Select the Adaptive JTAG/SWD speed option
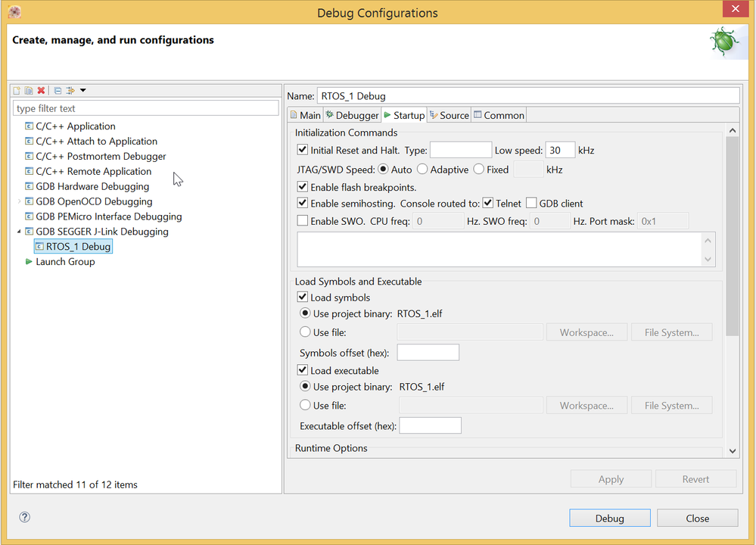The image size is (756, 545). [422, 170]
